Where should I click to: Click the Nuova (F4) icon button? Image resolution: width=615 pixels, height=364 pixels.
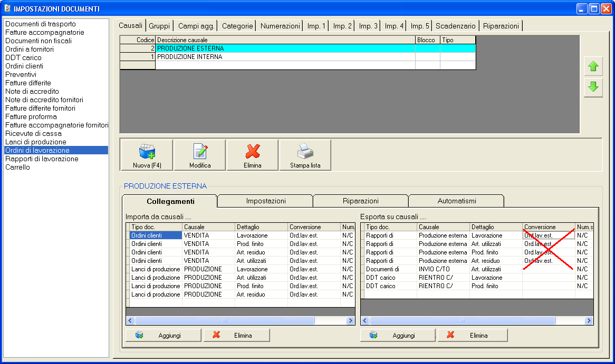(x=147, y=155)
